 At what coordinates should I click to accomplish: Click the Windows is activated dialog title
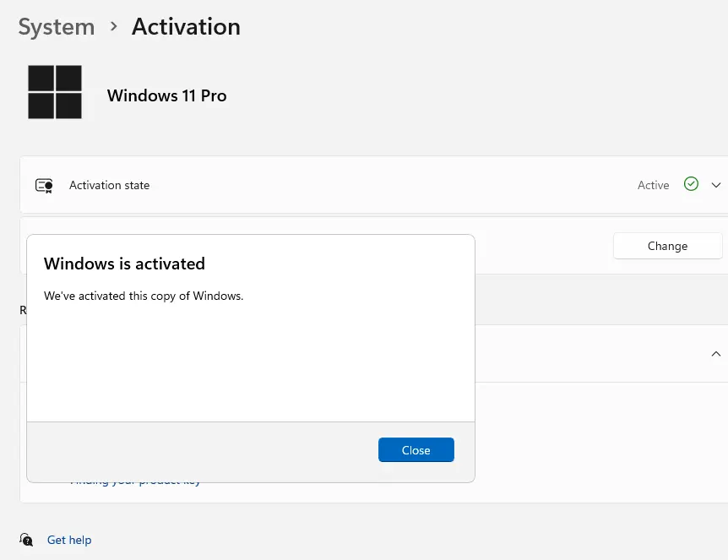pyautogui.click(x=124, y=264)
